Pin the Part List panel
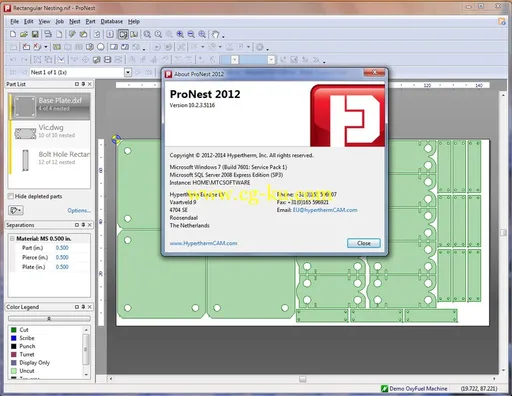512x396 pixels. tap(83, 84)
